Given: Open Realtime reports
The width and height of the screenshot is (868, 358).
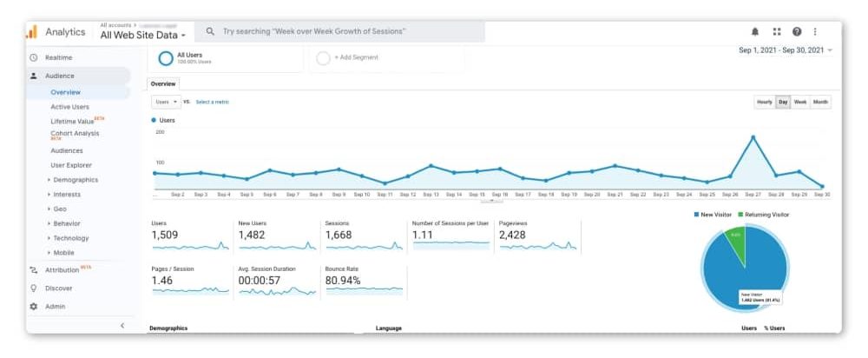Looking at the screenshot, I should (59, 57).
